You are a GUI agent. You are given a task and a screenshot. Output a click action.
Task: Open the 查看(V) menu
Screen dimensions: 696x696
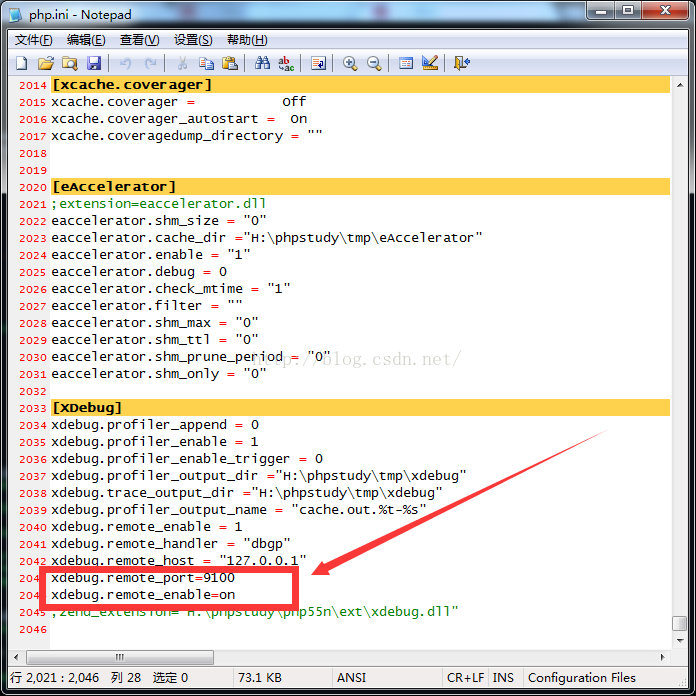(139, 40)
